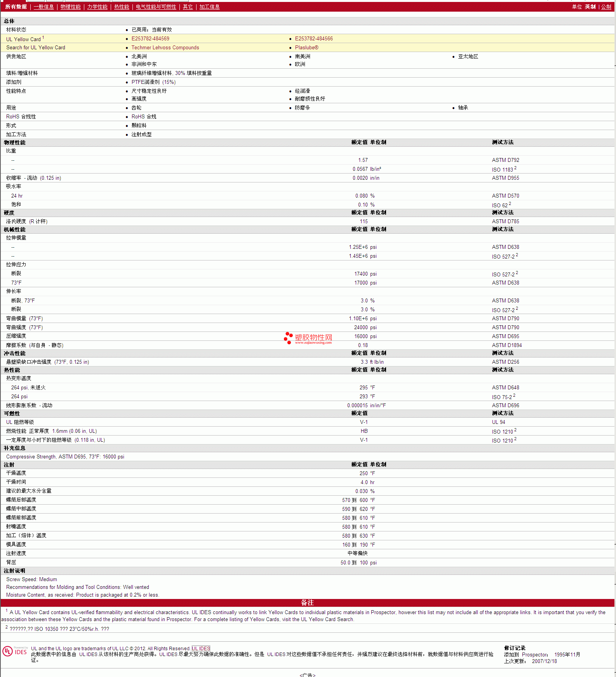This screenshot has height=677, width=616.
Task: Click the 注射成型 processing method text
Action: point(141,134)
